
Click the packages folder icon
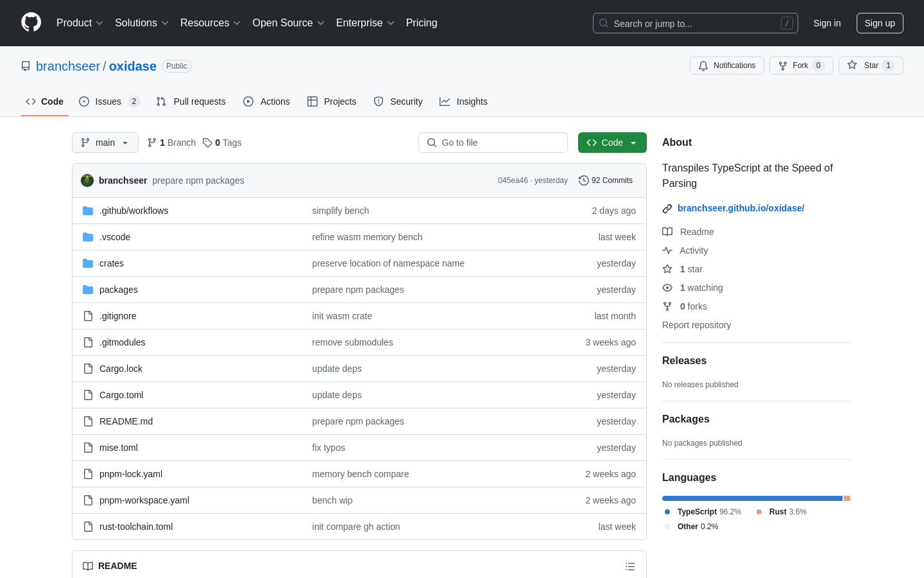[88, 290]
